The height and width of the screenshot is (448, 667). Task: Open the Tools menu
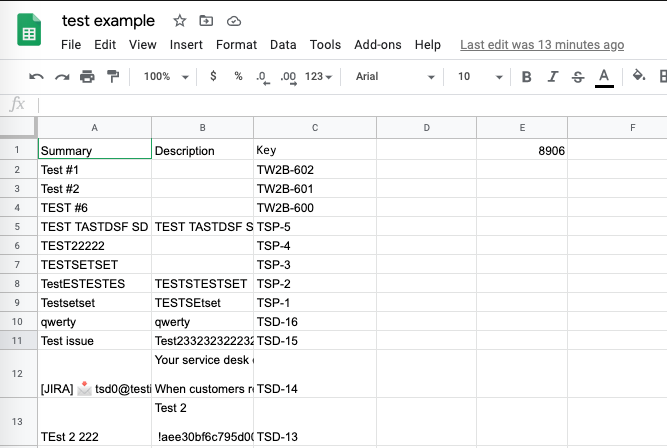325,45
